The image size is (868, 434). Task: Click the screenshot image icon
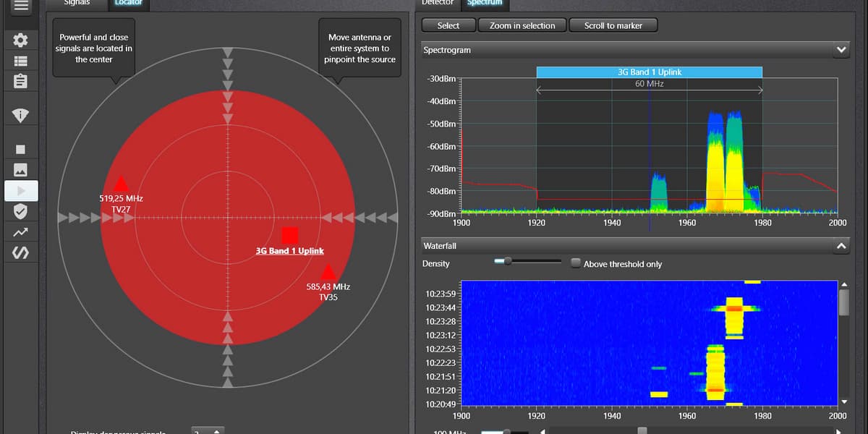click(x=20, y=169)
